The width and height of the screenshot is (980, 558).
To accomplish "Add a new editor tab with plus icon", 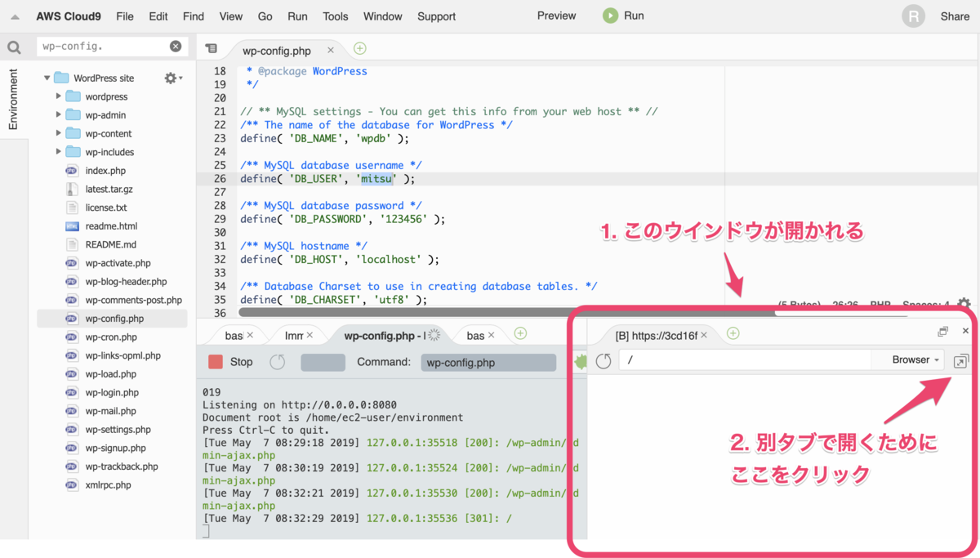I will click(359, 49).
